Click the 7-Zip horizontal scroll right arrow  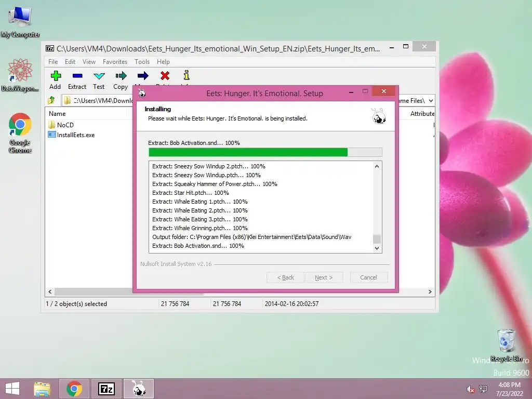click(x=430, y=291)
